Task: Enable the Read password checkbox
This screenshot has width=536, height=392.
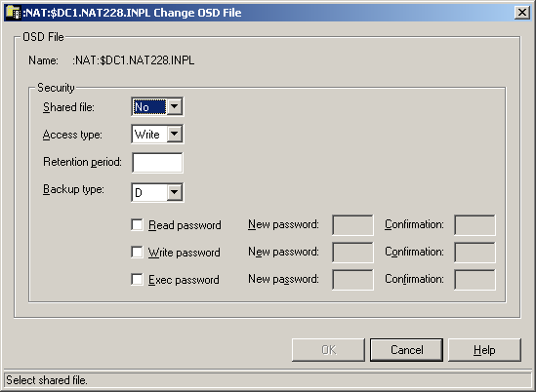Action: tap(137, 225)
